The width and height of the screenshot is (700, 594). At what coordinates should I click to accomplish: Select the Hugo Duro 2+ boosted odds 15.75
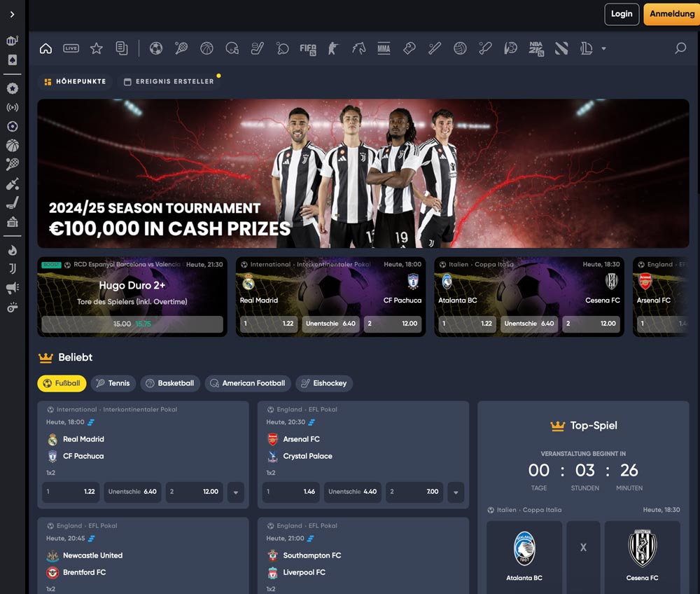pos(132,324)
